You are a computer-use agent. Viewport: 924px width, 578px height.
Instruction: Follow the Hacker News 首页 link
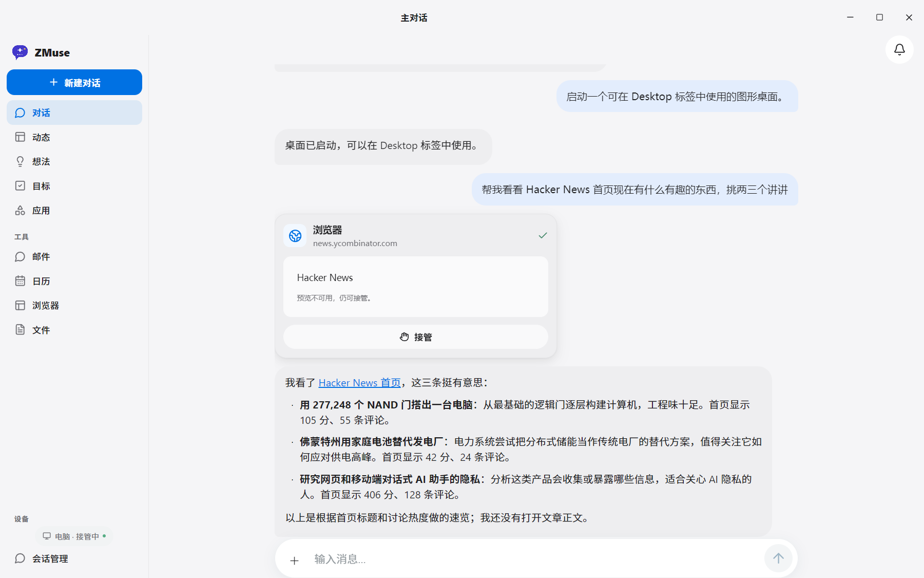click(359, 383)
